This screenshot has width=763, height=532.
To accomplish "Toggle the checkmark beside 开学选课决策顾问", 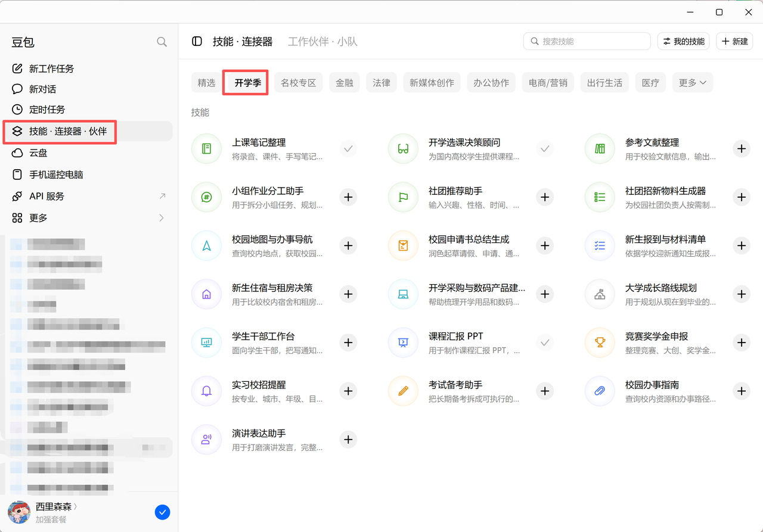I will click(544, 148).
